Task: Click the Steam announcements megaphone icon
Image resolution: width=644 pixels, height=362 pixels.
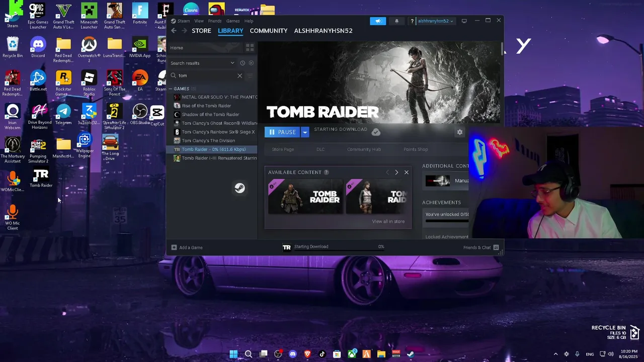Action: coord(378,21)
